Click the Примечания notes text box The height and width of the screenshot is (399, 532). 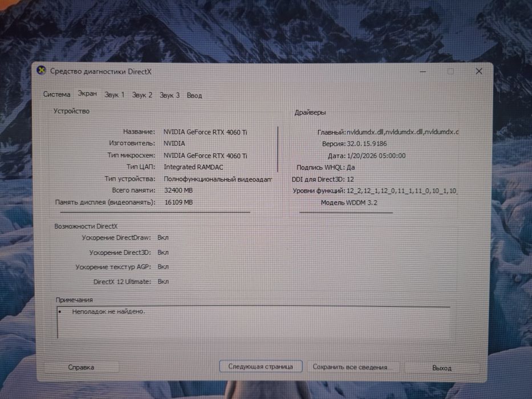click(253, 322)
